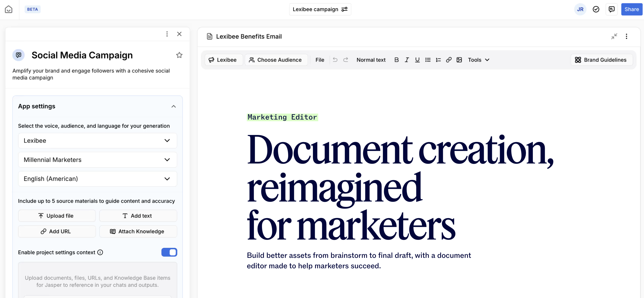Click the 'Build better assets' paragraph text

point(359,260)
